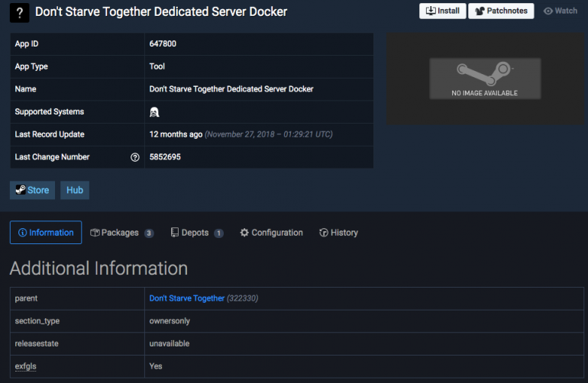
Task: Click the releasestate value unavailable
Action: pos(169,343)
